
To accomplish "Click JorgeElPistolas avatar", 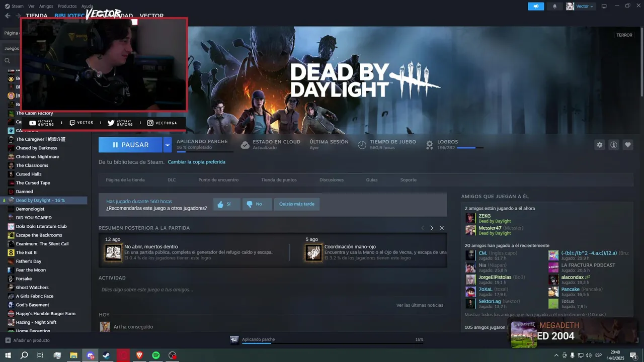I will pyautogui.click(x=470, y=280).
